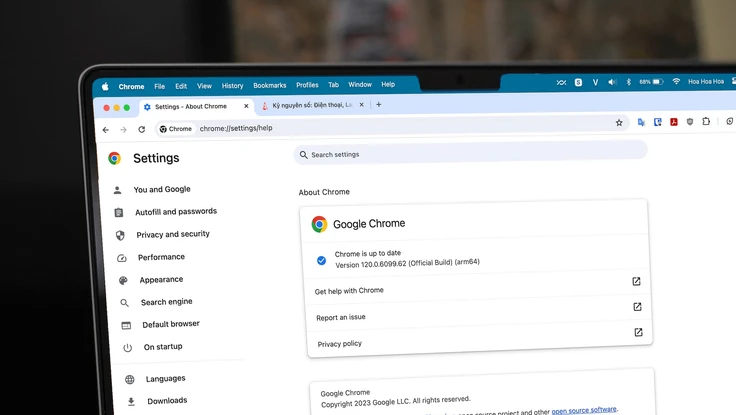Click the blue up-to-date checkmark icon
The width and height of the screenshot is (736, 415).
[x=321, y=260]
